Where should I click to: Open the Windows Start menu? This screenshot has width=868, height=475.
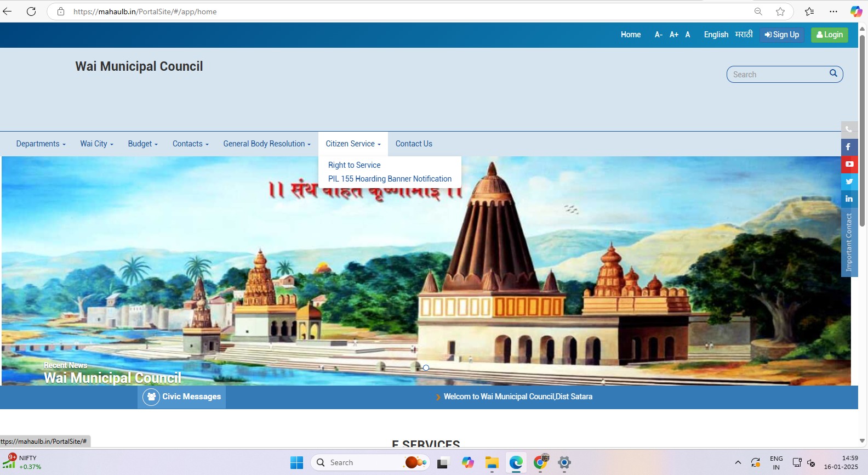click(x=296, y=463)
